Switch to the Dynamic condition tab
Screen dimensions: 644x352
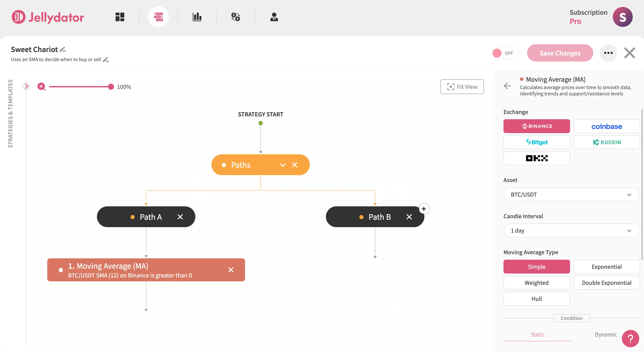(605, 334)
